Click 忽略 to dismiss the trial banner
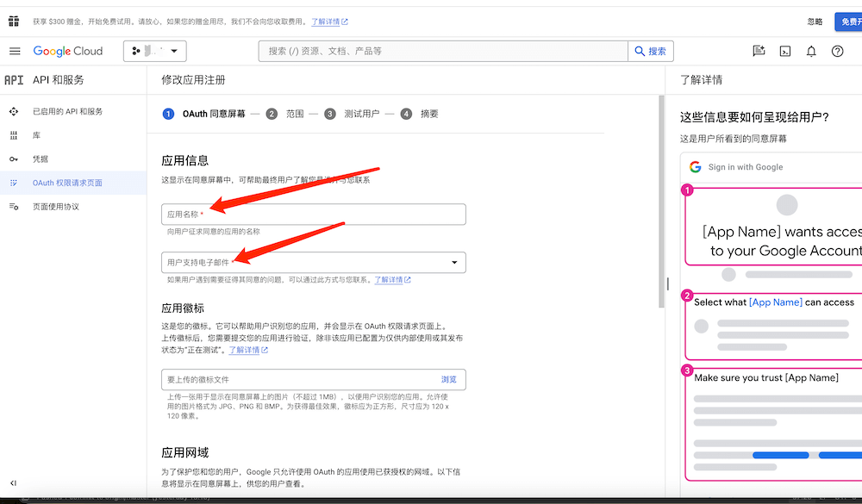 pyautogui.click(x=815, y=22)
